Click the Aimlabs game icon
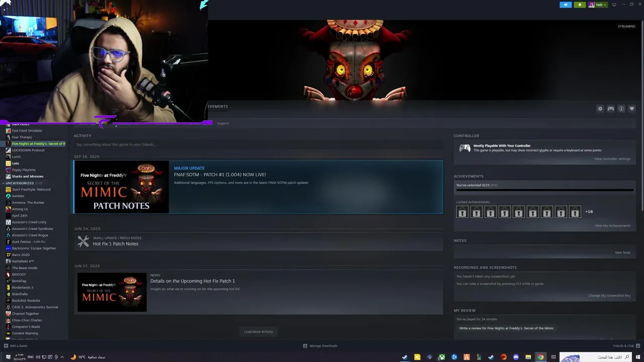 coord(8,196)
